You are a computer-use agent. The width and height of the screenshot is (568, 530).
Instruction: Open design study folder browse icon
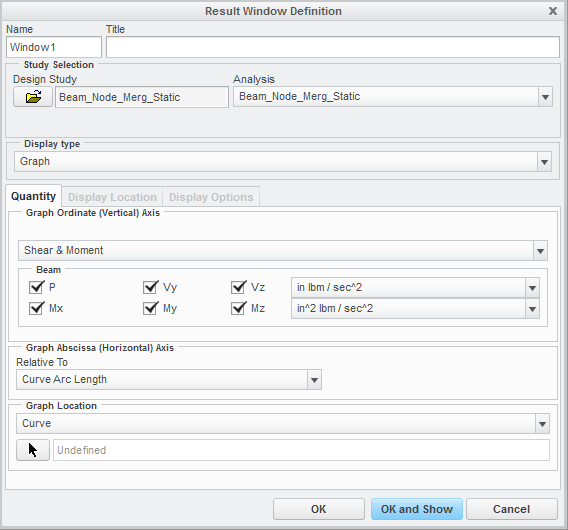tap(33, 97)
